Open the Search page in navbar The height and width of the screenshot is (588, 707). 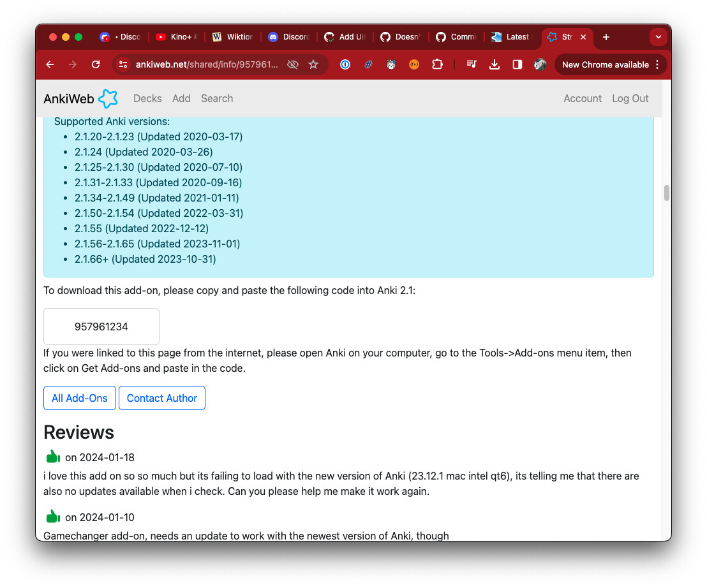[217, 99]
